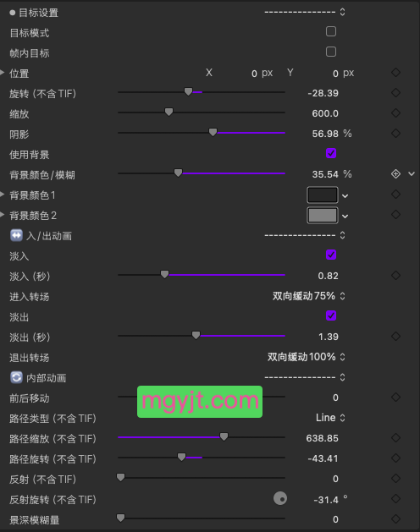
Task: Click the 反射旋转 value -31.4
Action: (326, 500)
